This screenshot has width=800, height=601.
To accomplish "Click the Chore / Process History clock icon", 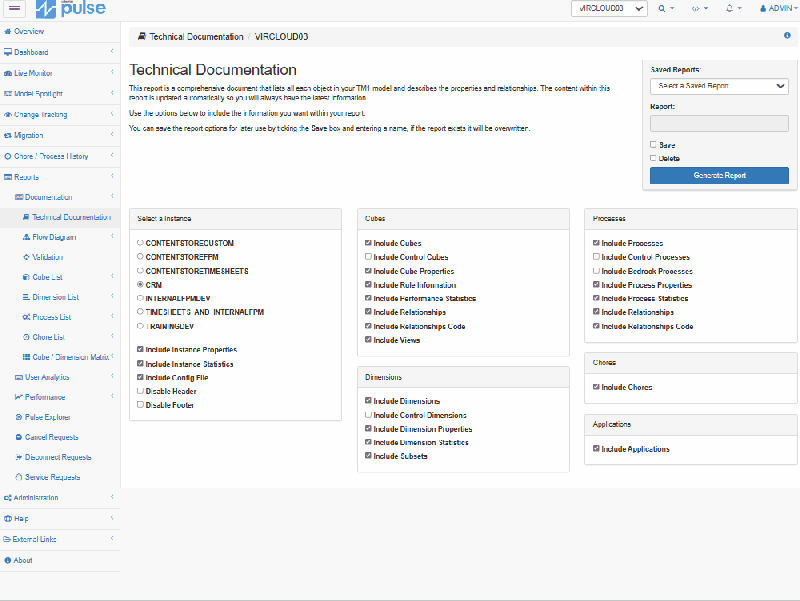I will pyautogui.click(x=8, y=156).
